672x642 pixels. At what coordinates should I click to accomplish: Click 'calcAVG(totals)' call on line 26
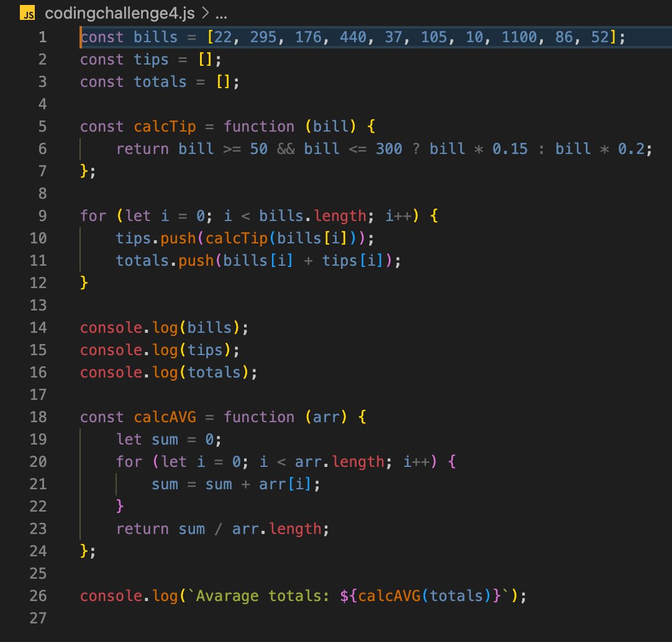424,595
